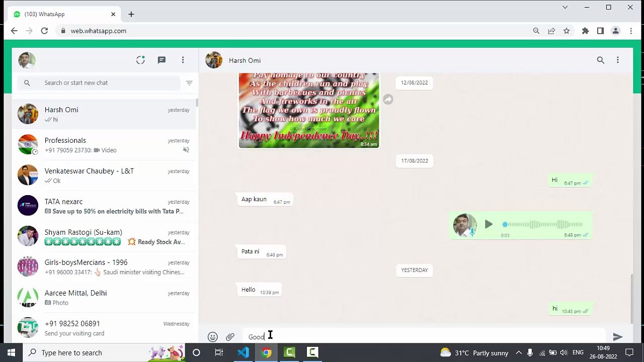Open the +91 98252 06891 chat
Screen dimensions: 644x362
tap(104, 328)
